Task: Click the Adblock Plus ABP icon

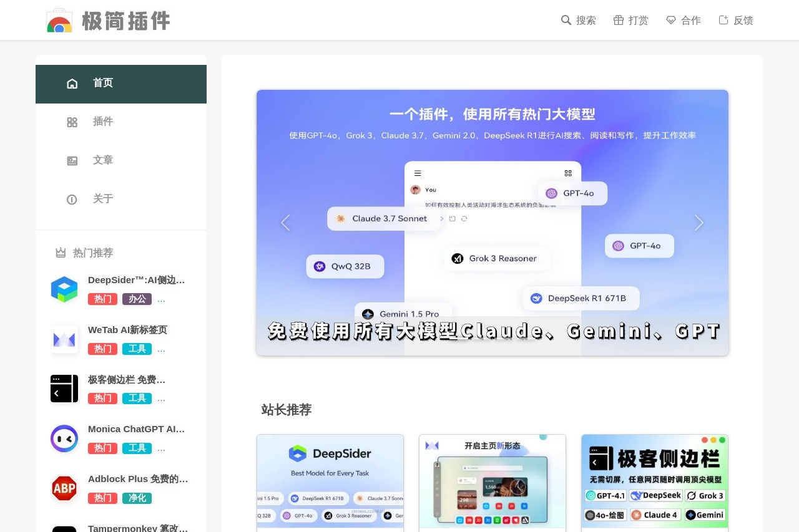Action: pos(64,488)
